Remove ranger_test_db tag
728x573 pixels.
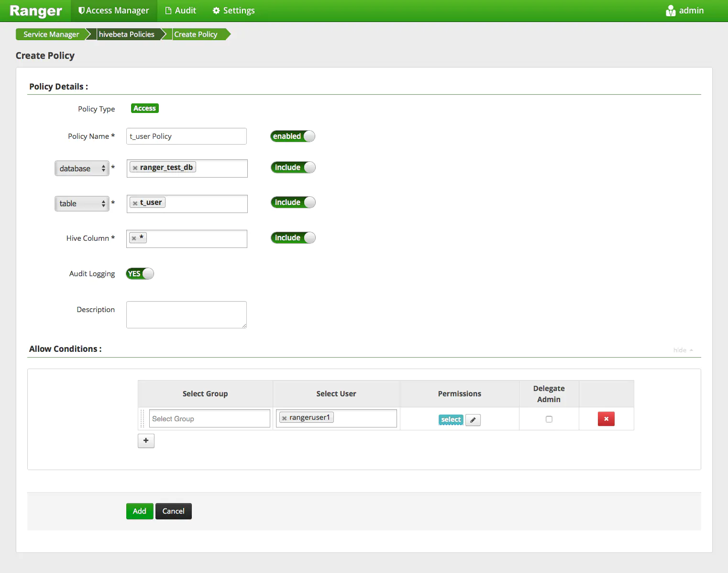pyautogui.click(x=135, y=168)
